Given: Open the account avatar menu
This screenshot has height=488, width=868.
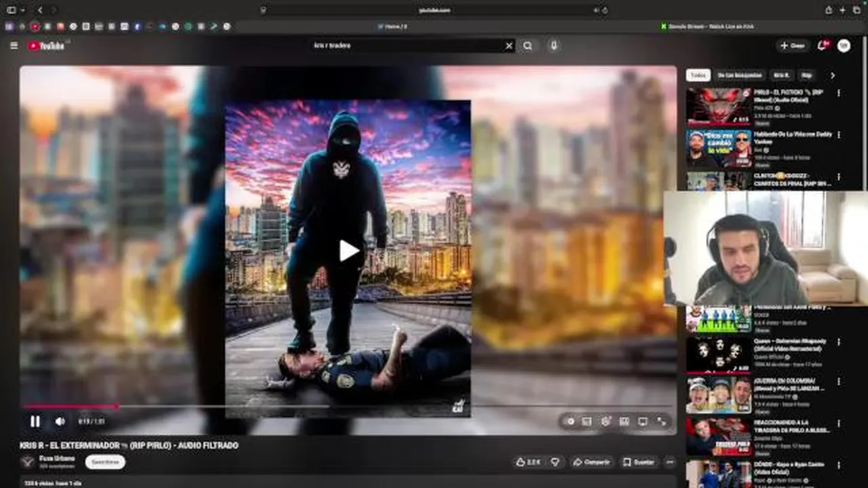Looking at the screenshot, I should (844, 45).
